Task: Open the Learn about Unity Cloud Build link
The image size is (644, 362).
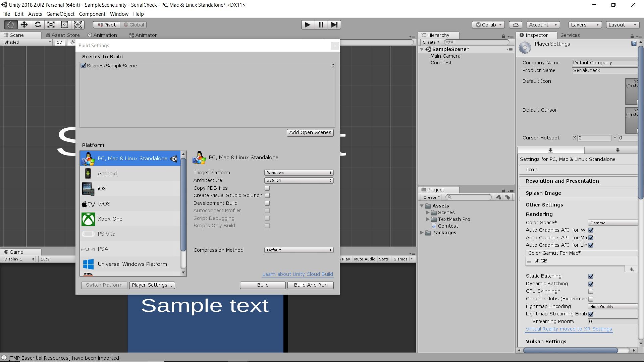Action: click(297, 274)
